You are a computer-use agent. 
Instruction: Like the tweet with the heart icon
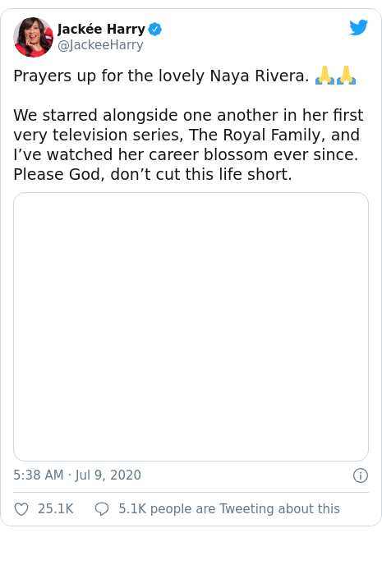click(21, 509)
